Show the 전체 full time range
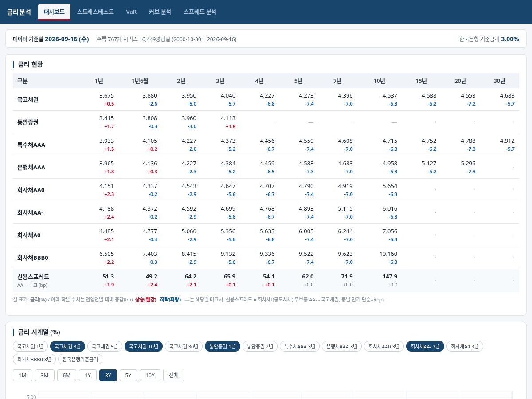This screenshot has height=399, width=532. point(174,375)
